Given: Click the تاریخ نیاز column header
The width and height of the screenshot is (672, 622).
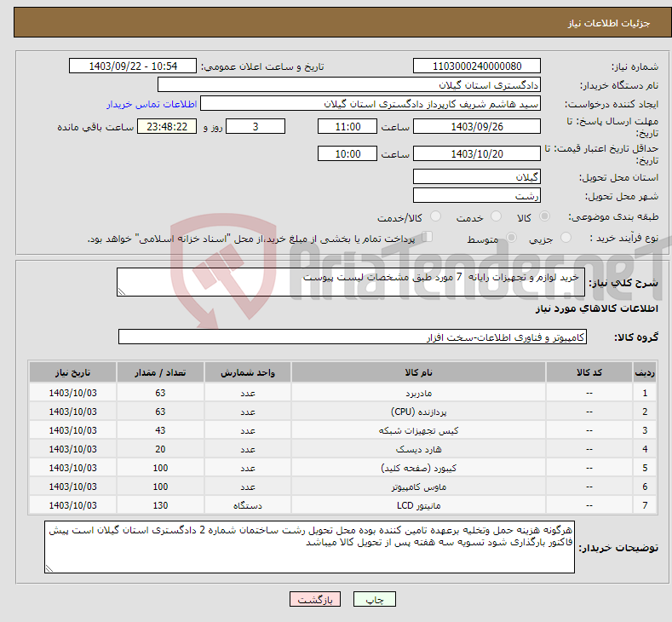Looking at the screenshot, I should coord(72,372).
